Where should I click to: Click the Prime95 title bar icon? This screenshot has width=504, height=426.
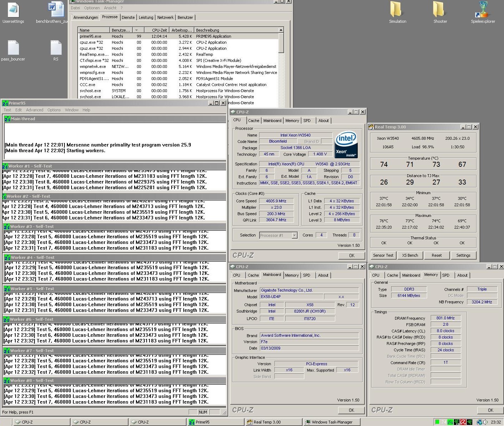pos(5,103)
